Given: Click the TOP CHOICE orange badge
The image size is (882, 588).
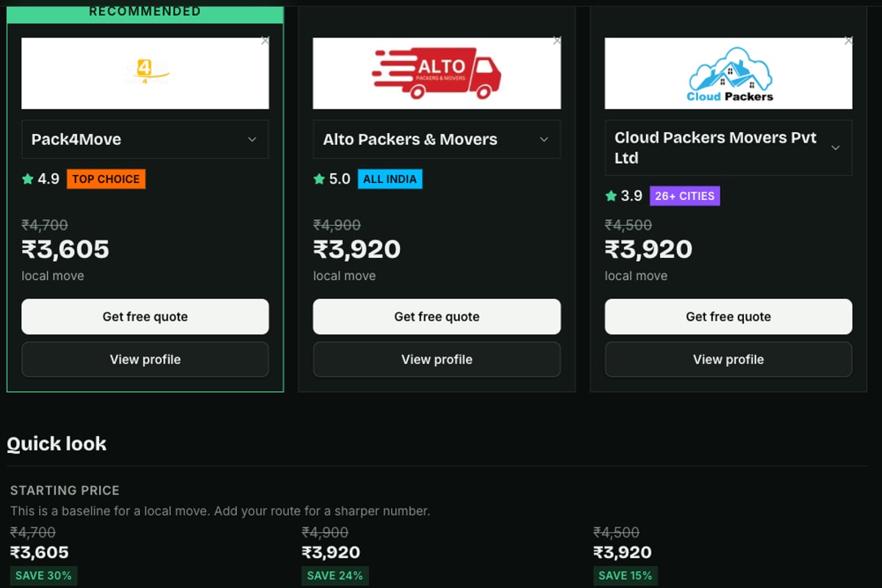Looking at the screenshot, I should (106, 179).
